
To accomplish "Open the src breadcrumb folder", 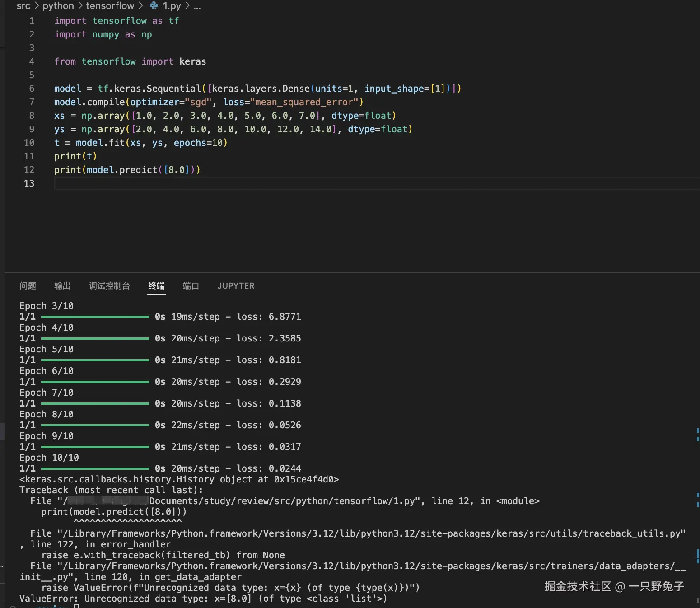I will 23,6.
